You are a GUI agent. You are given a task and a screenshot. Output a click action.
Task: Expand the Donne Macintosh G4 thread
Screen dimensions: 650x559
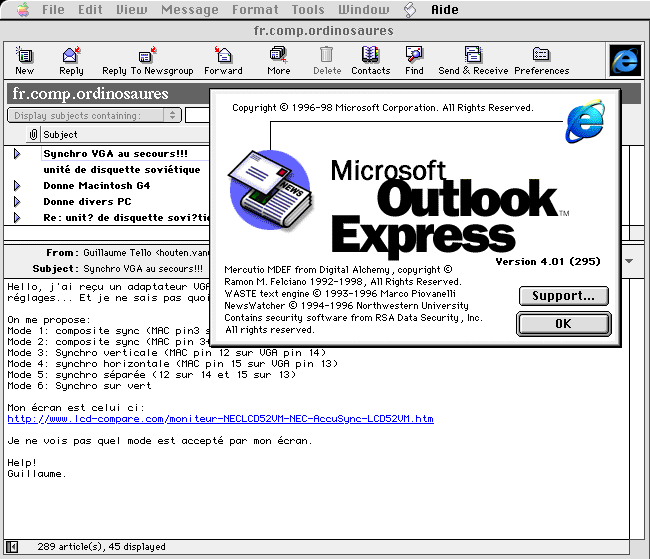pos(17,185)
